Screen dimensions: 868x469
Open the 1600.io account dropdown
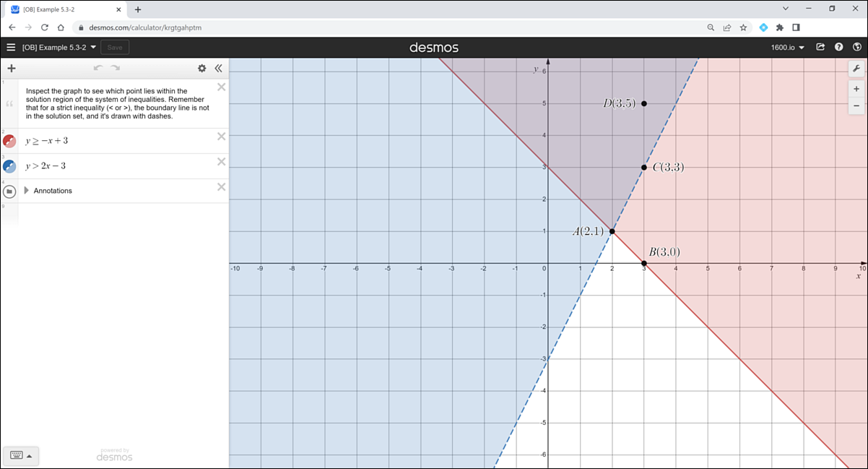click(x=787, y=48)
